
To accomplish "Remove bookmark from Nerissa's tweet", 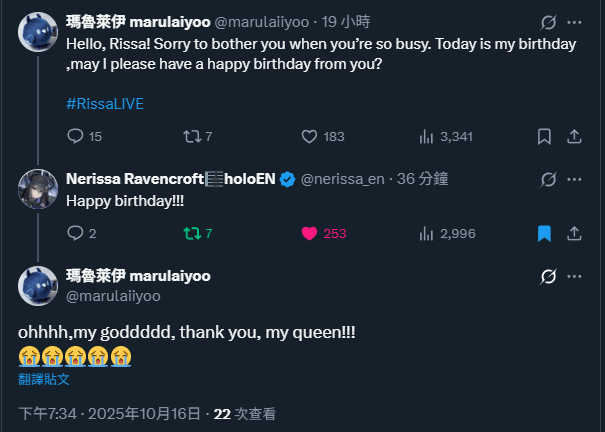I will [x=545, y=233].
